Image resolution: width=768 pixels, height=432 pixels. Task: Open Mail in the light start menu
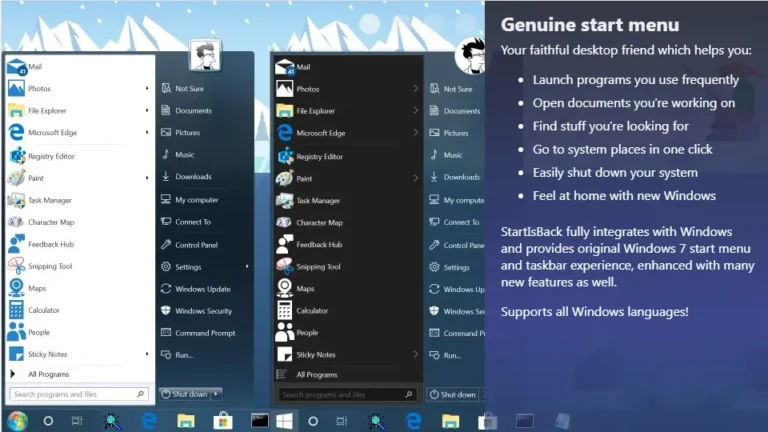(35, 67)
